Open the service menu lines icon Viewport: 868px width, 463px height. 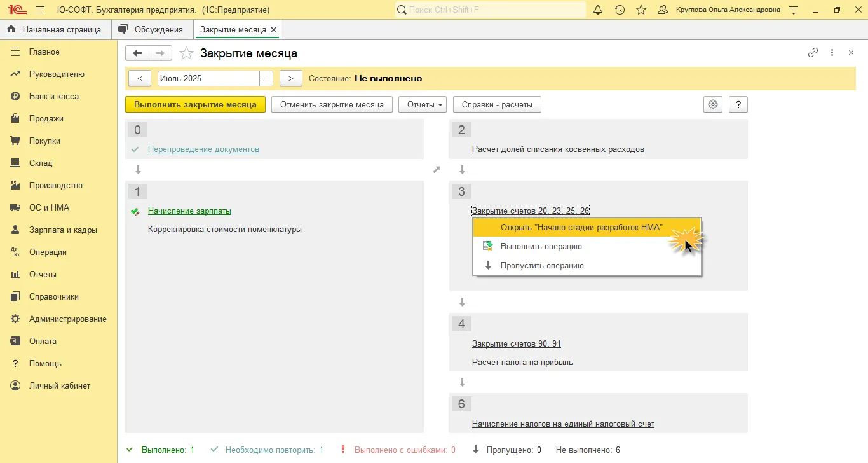(x=794, y=10)
